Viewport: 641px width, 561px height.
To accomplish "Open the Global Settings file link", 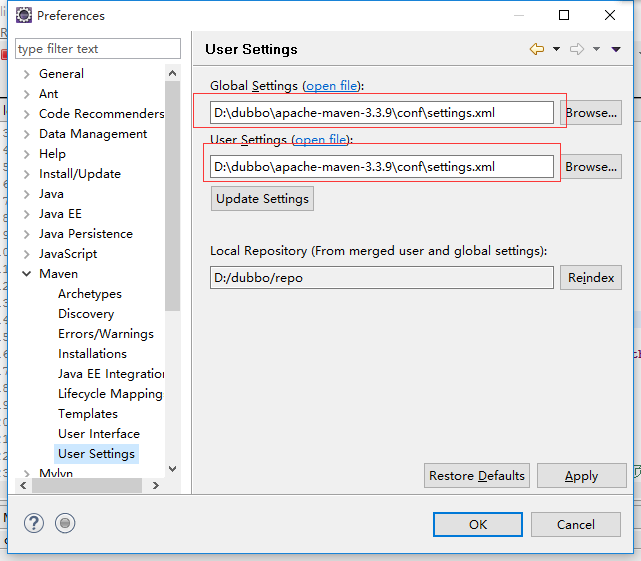I will click(x=332, y=86).
